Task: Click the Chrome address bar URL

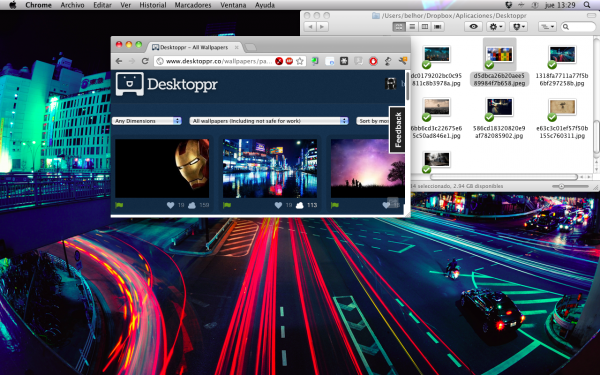Action: click(x=219, y=61)
